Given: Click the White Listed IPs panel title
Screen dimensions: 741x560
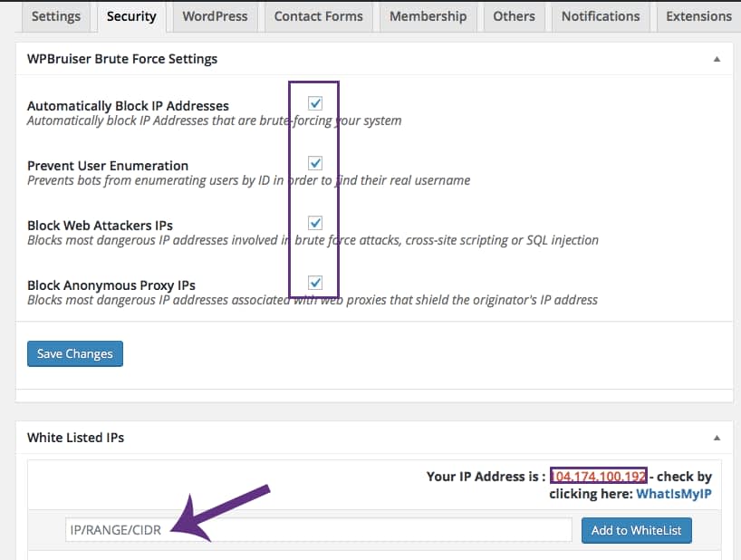Looking at the screenshot, I should coord(75,438).
